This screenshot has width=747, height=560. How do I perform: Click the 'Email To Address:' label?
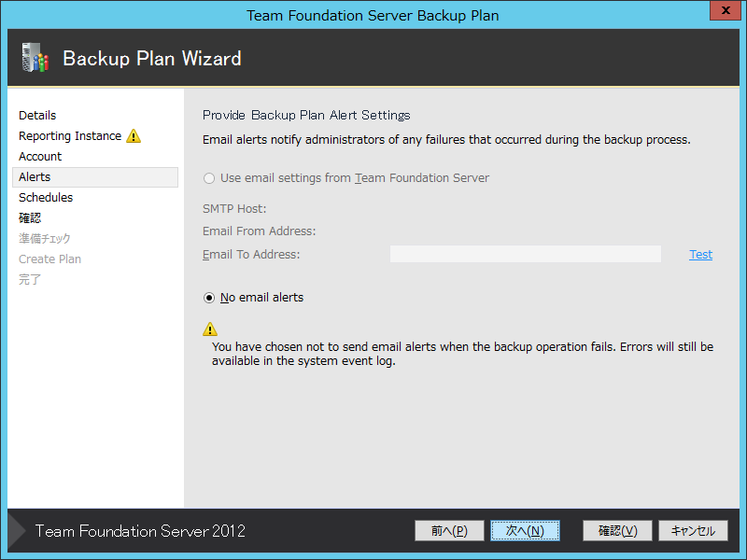click(251, 255)
